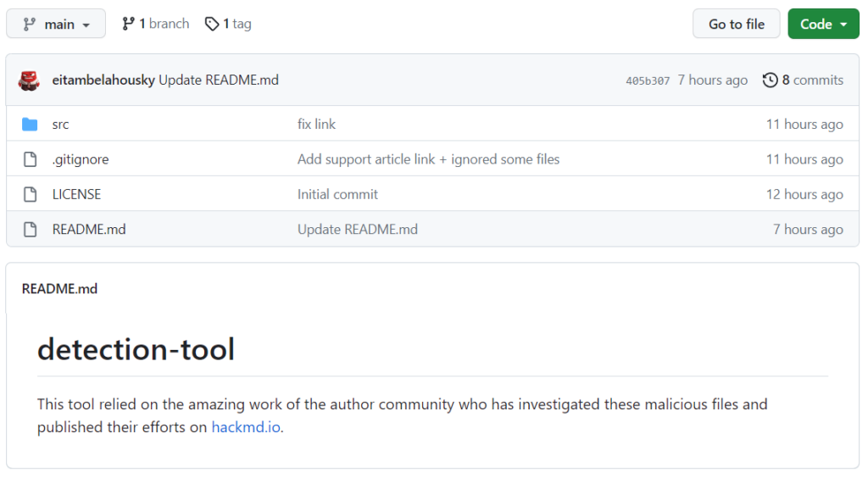Click the .gitignore file icon

[30, 159]
